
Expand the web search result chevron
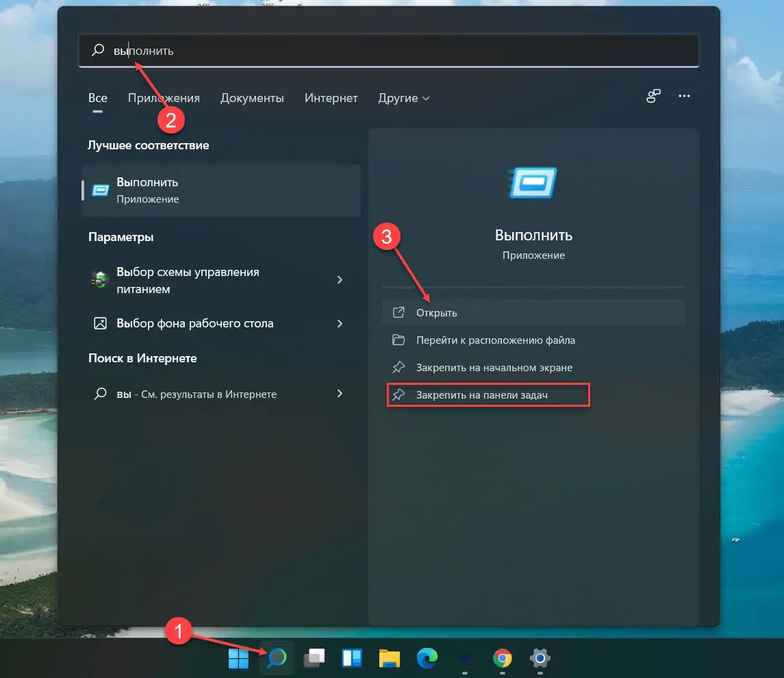coord(340,394)
